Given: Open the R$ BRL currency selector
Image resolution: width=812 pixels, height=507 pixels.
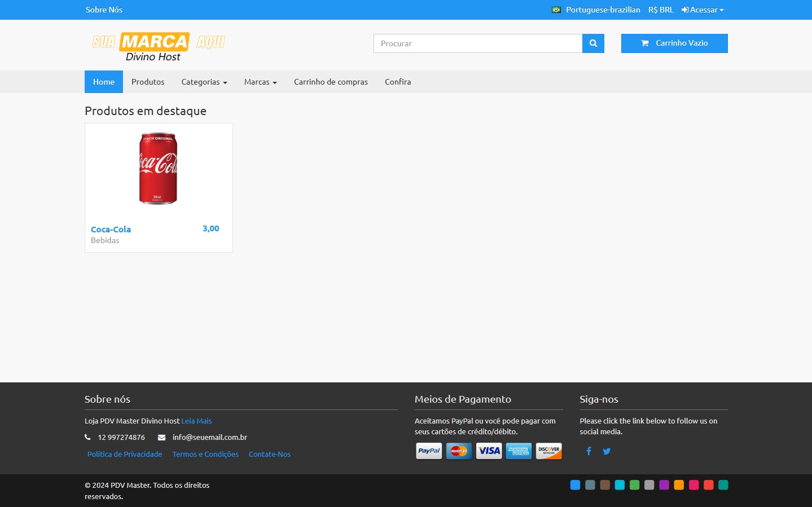Looking at the screenshot, I should click(661, 10).
